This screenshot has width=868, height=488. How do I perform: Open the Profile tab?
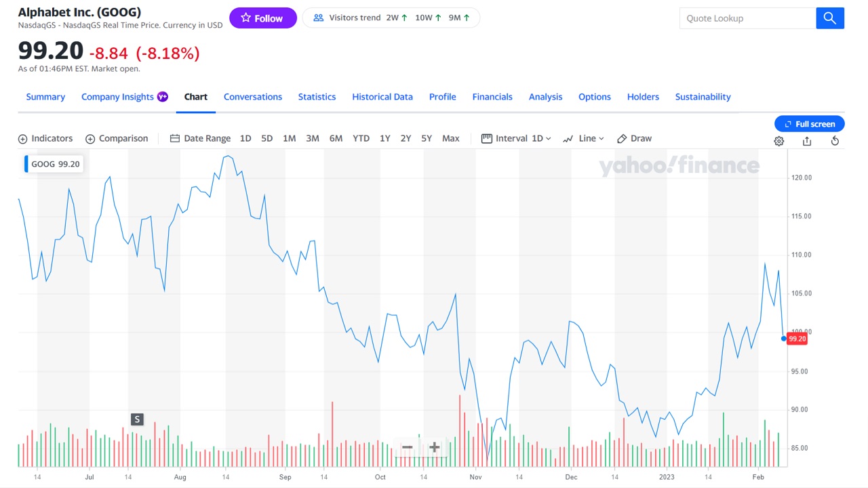pyautogui.click(x=443, y=97)
